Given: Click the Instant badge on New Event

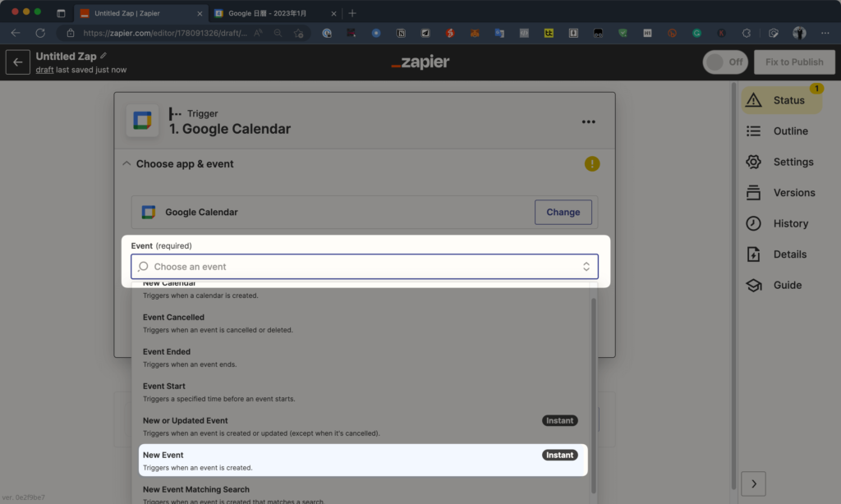Looking at the screenshot, I should click(559, 456).
